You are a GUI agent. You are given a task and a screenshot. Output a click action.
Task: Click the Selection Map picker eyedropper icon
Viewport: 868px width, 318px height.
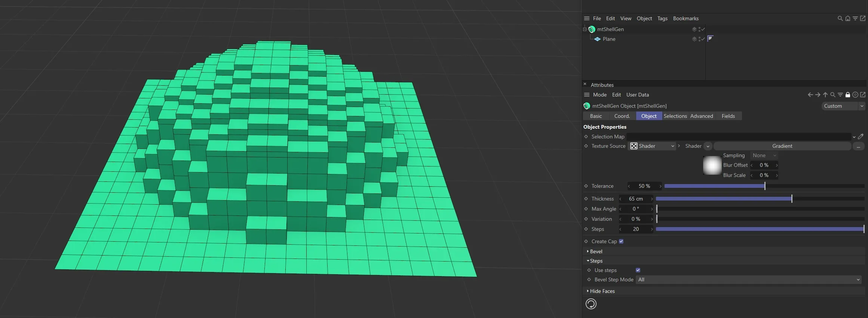point(861,137)
